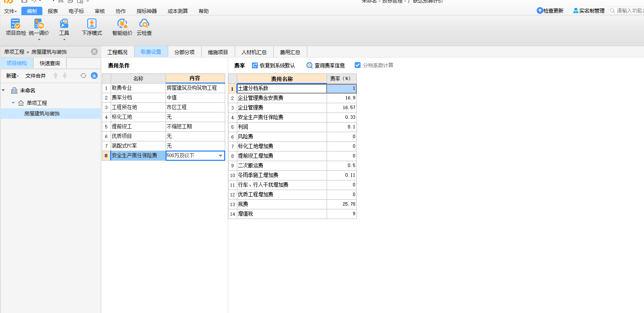Click the 工具 tools icon in ribbon
Viewport: 644px width, 313px height.
[x=64, y=23]
